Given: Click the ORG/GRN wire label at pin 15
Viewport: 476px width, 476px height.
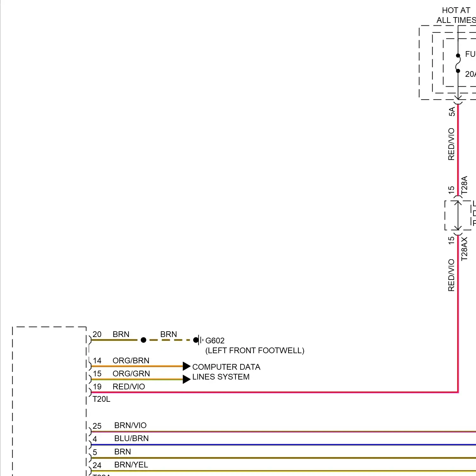Looking at the screenshot, I should [131, 374].
